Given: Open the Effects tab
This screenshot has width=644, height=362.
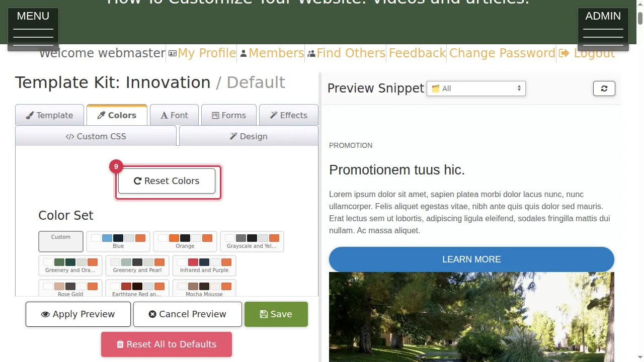Looking at the screenshot, I should tap(289, 115).
